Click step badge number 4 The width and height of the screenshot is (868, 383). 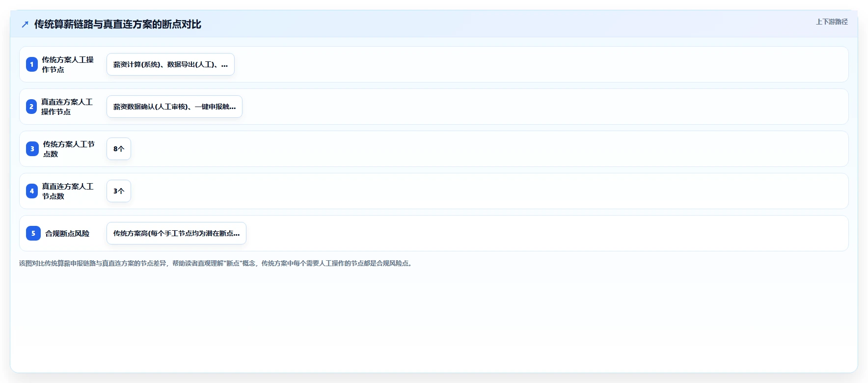pyautogui.click(x=32, y=191)
